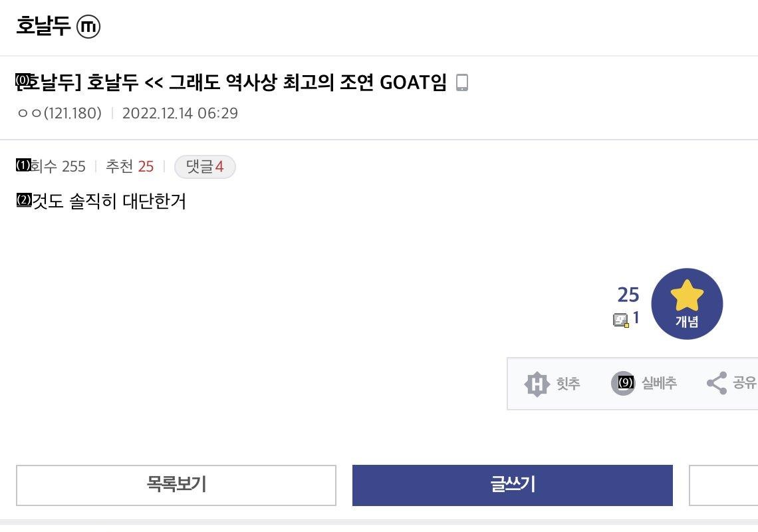This screenshot has height=532, width=758.
Task: Click the author ㅇㅇ(121.180)
Action: [60, 113]
